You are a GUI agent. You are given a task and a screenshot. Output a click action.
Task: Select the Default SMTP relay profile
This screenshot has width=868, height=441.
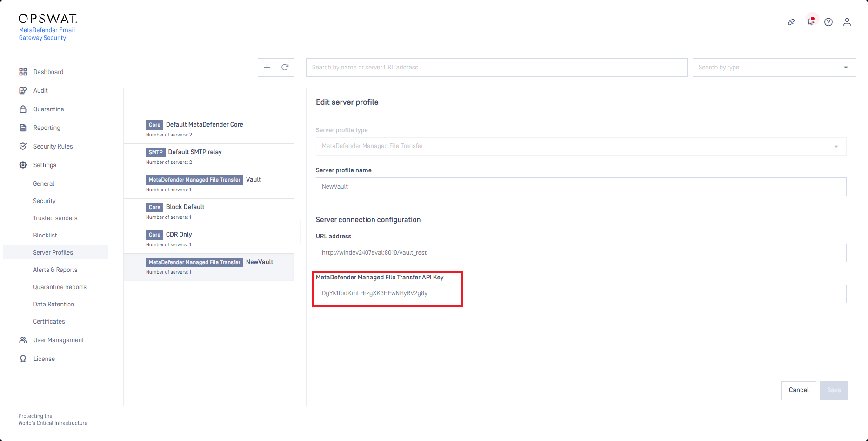209,157
